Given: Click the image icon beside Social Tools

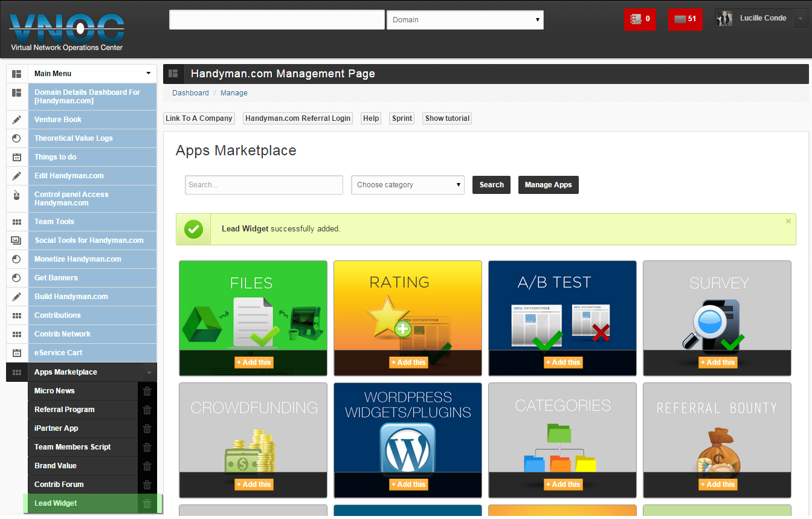Looking at the screenshot, I should click(x=17, y=240).
